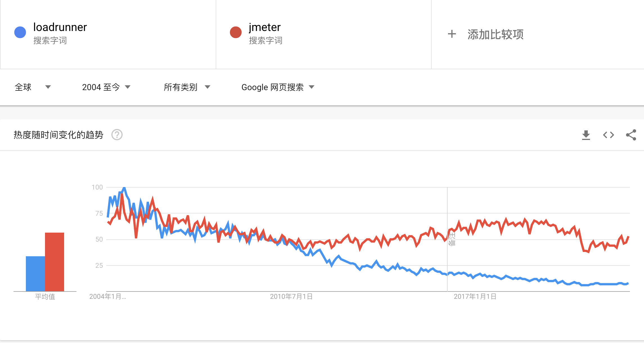Click the 2017年1月1日 axis label
This screenshot has height=343, width=644.
[475, 297]
